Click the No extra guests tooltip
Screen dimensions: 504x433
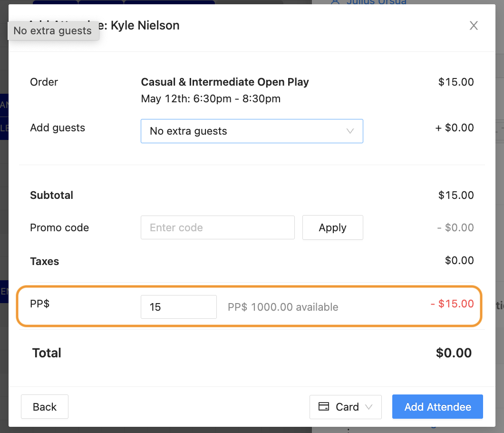tap(52, 31)
